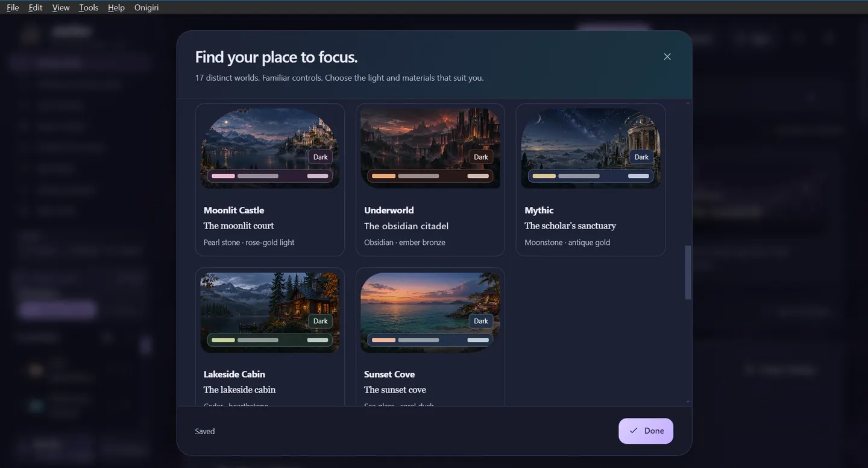This screenshot has height=468, width=868.
Task: Open the Help menu
Action: pyautogui.click(x=116, y=7)
